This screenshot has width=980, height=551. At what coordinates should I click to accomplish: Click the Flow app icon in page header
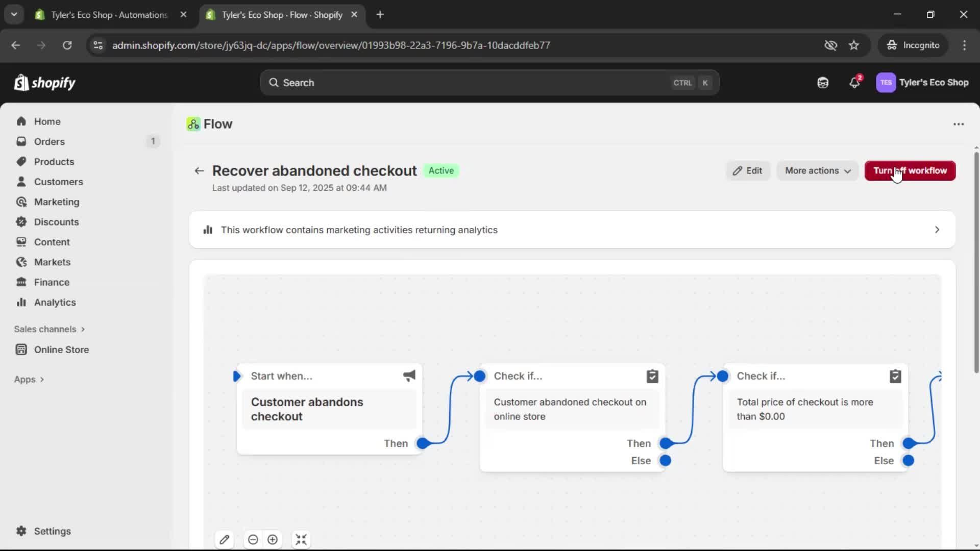(x=193, y=123)
